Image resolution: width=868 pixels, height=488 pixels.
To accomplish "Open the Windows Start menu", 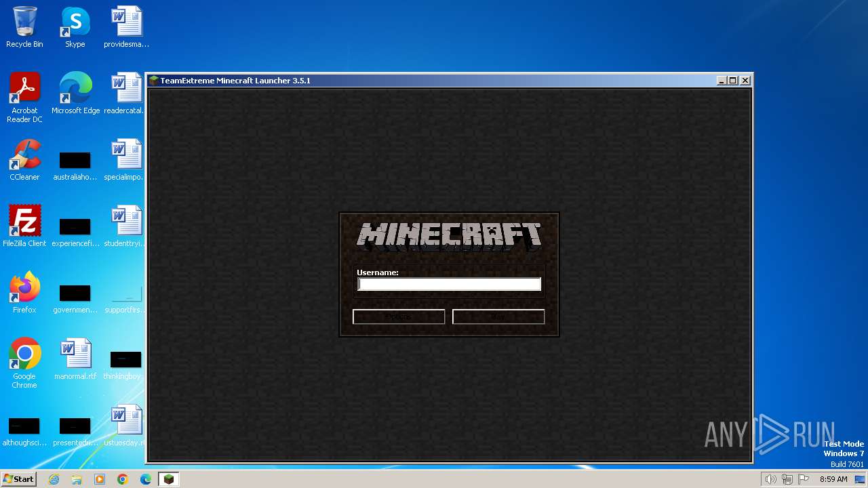I will tap(18, 479).
